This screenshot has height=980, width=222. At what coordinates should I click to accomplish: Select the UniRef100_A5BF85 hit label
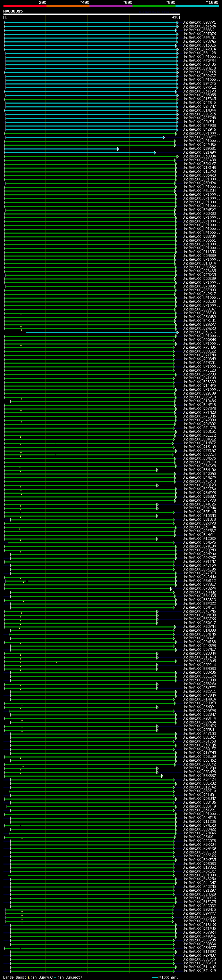199,64
